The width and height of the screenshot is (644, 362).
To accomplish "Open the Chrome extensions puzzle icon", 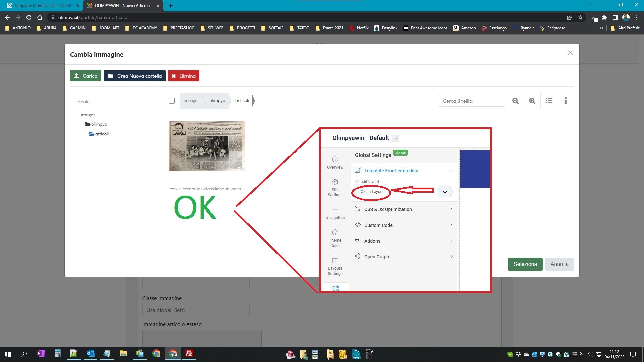I will click(604, 17).
